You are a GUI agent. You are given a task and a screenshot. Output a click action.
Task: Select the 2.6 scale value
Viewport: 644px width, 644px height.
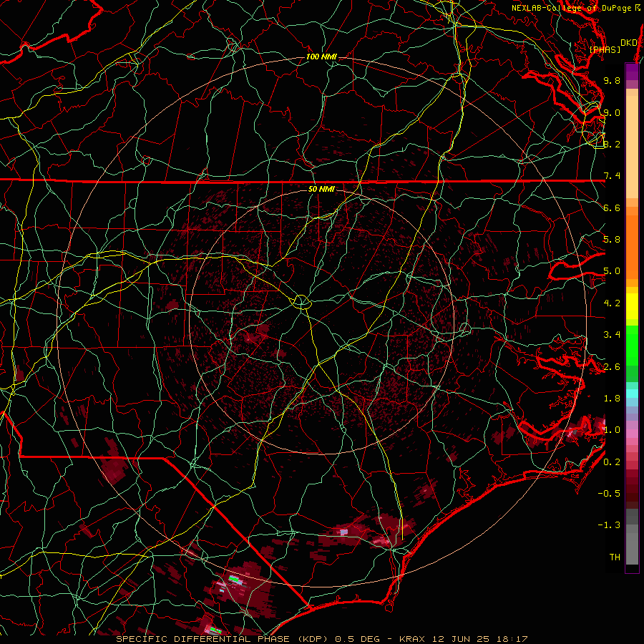pyautogui.click(x=612, y=367)
